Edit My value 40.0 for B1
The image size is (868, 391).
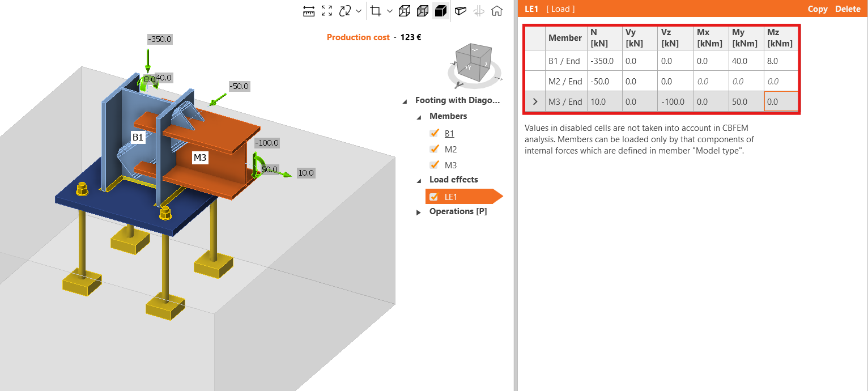[x=746, y=61]
